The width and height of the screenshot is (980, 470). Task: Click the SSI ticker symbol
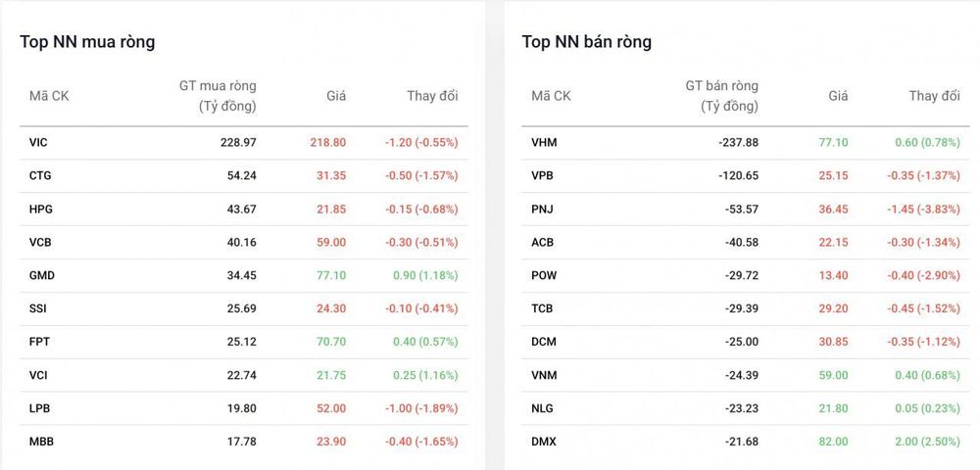[x=37, y=308]
